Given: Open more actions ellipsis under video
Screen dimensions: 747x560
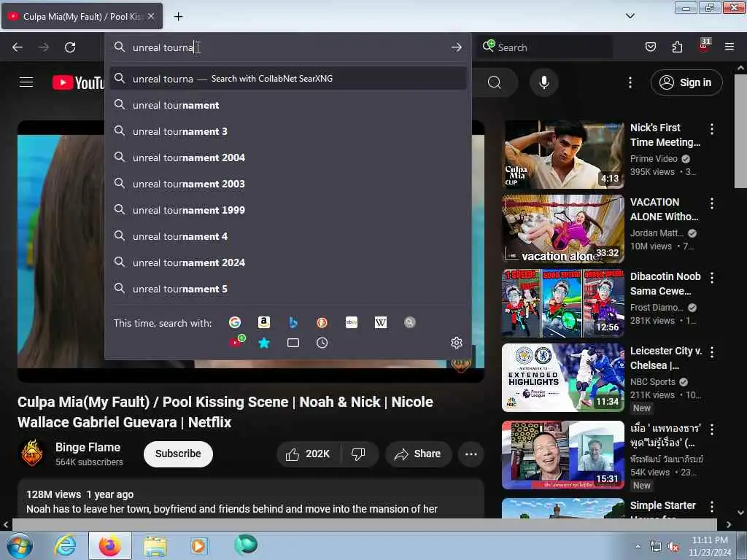Looking at the screenshot, I should (471, 454).
